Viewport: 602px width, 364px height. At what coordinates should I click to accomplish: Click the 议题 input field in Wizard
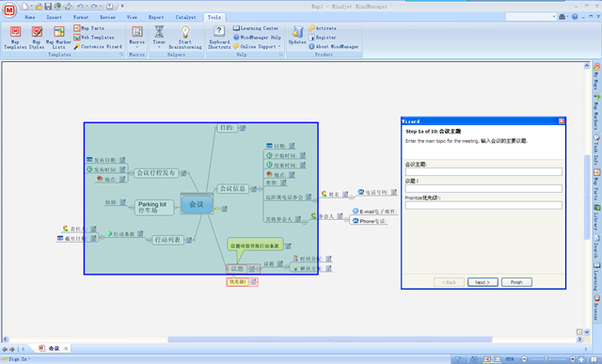[x=483, y=188]
